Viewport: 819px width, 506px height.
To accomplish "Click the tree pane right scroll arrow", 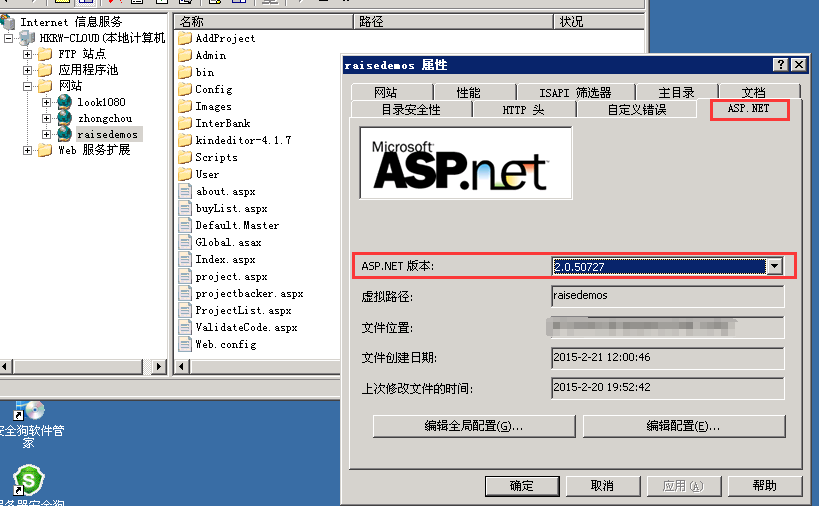I will 159,367.
